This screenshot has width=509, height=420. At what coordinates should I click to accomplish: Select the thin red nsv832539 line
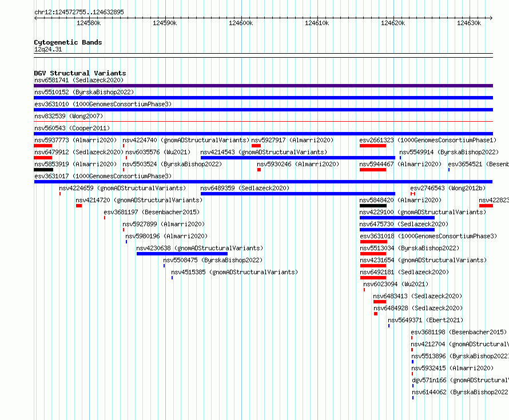263,122
